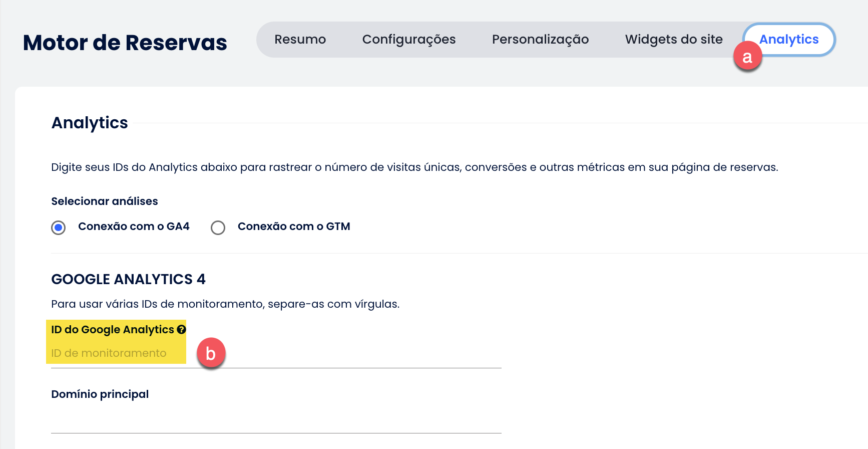This screenshot has width=868, height=449.
Task: Switch to the Configurações tab
Action: [409, 39]
